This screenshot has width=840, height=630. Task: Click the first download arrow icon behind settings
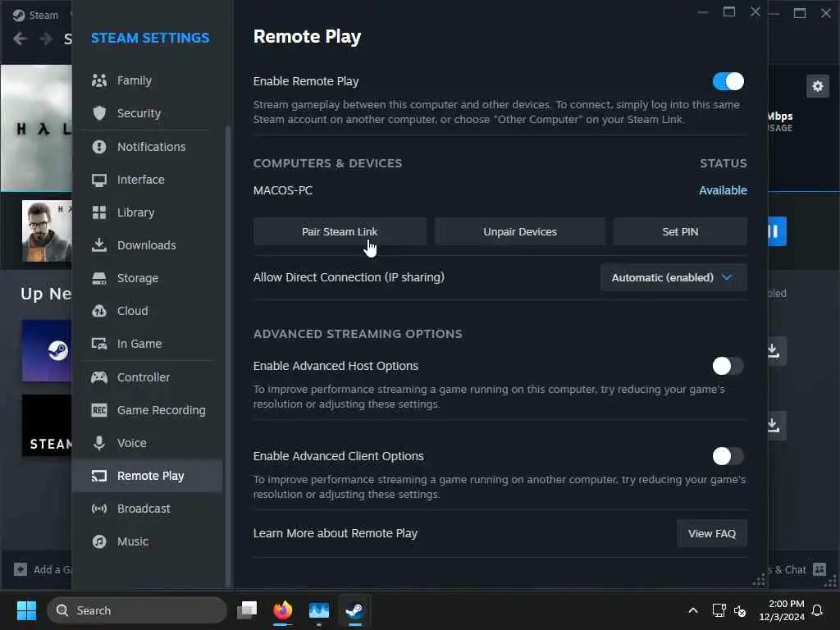773,351
